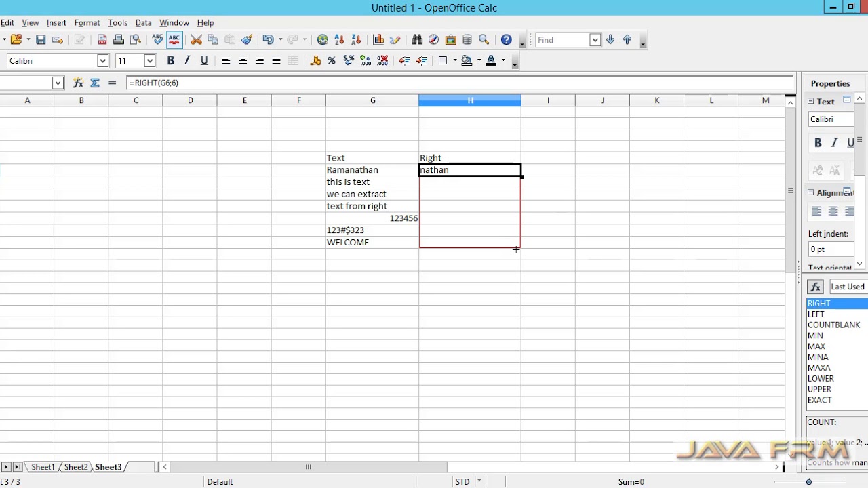
Task: Click the Print icon
Action: click(x=119, y=40)
